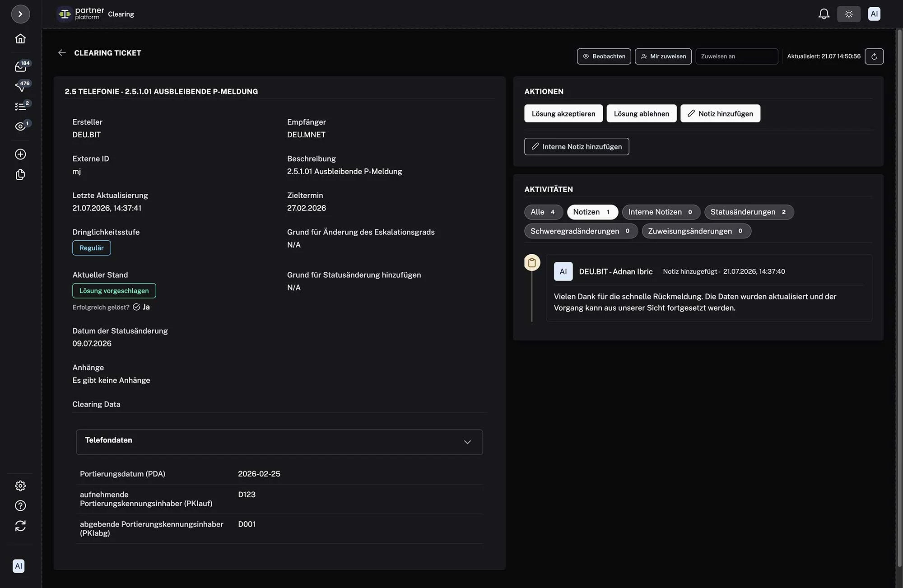
Task: Click the Empfänger value DEU.MNET
Action: tap(306, 135)
